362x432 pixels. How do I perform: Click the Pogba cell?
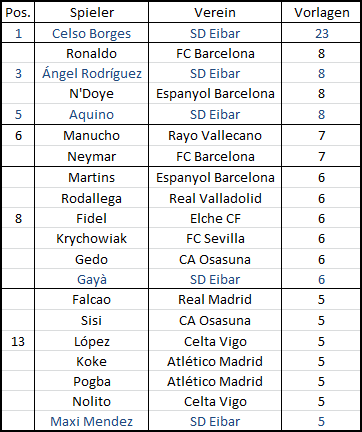coord(91,381)
